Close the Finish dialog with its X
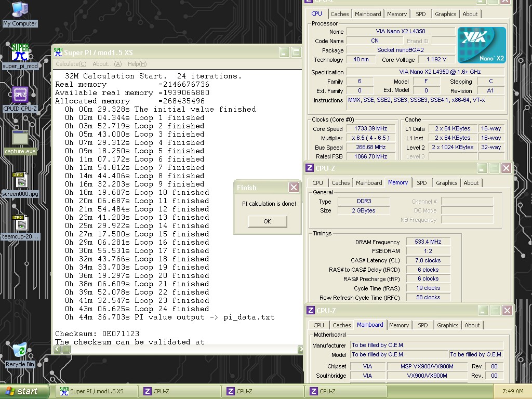Screen dimensions: 532x399 [x=294, y=187]
